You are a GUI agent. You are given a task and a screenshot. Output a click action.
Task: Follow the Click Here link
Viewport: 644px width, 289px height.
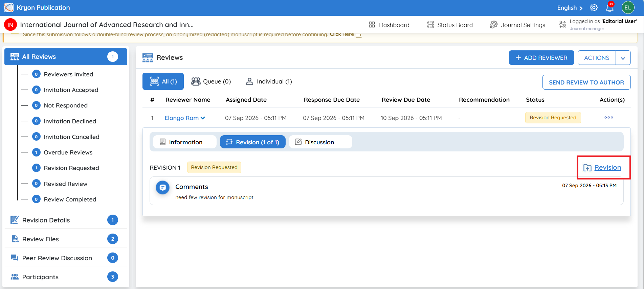(342, 34)
